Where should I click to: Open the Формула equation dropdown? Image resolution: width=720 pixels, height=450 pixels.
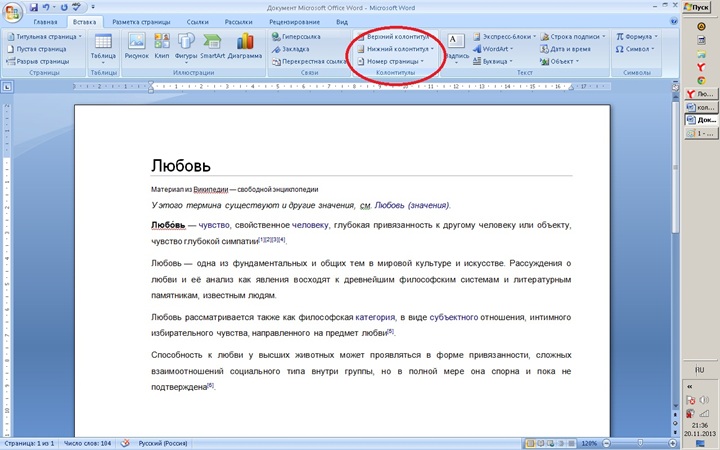coord(637,36)
